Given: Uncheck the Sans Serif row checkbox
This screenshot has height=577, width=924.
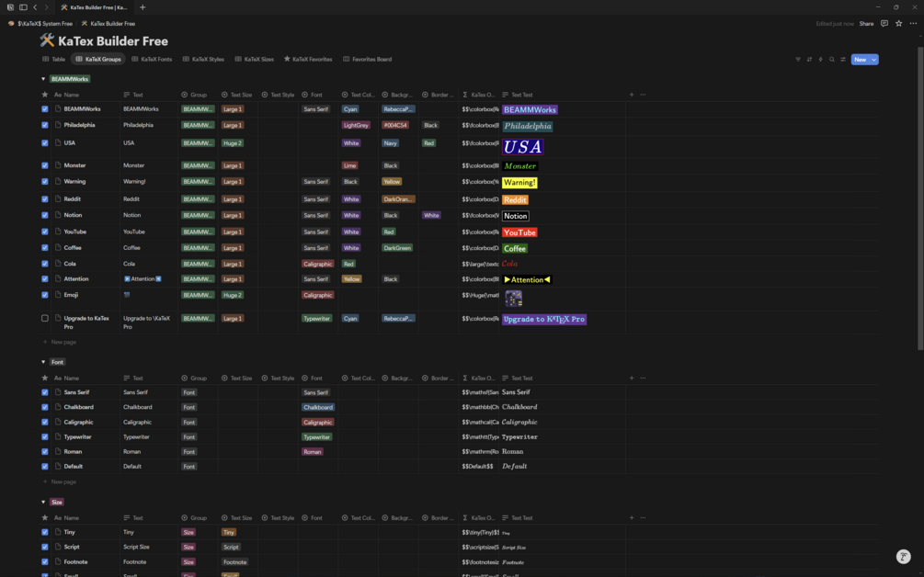Looking at the screenshot, I should 45,392.
